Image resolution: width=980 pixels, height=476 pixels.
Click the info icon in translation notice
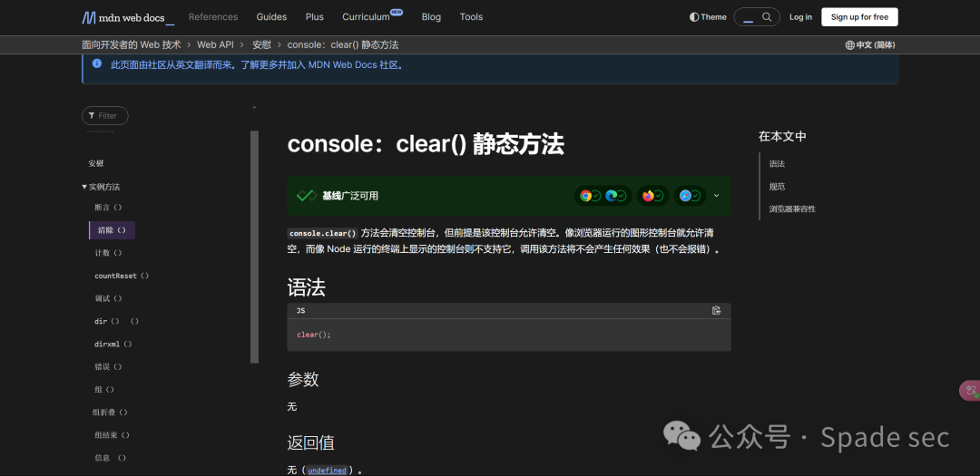coord(97,63)
